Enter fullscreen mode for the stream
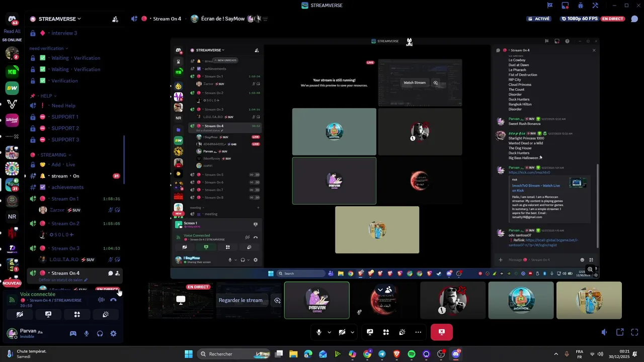The image size is (644, 362). 634,332
